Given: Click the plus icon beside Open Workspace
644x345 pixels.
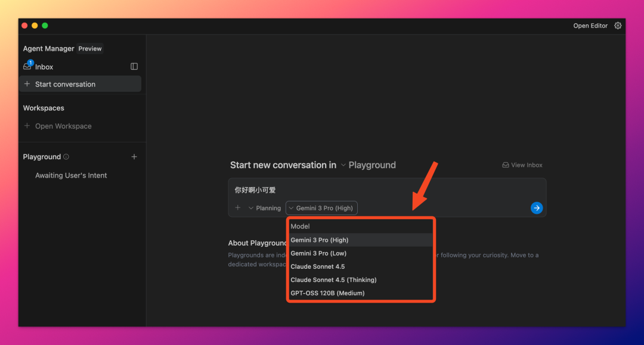Looking at the screenshot, I should click(x=27, y=126).
